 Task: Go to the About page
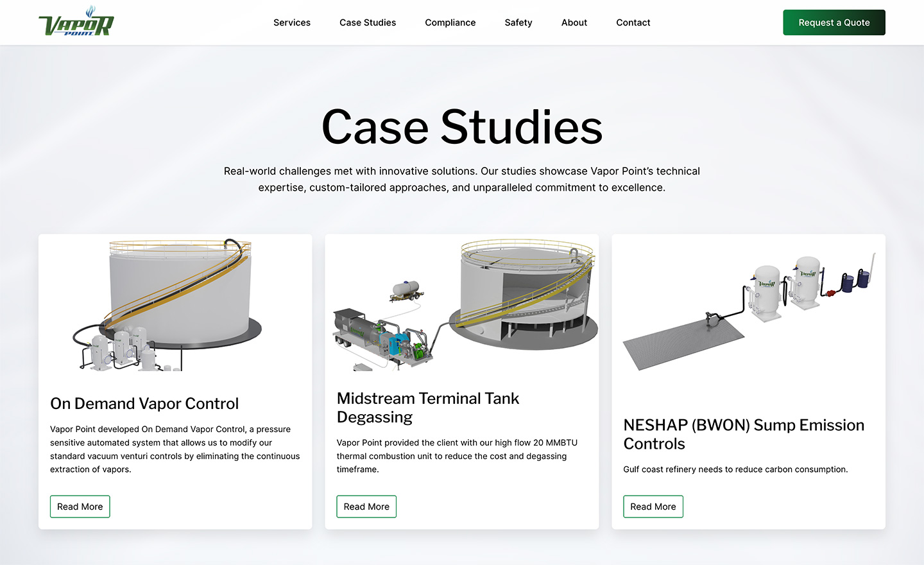pyautogui.click(x=574, y=22)
